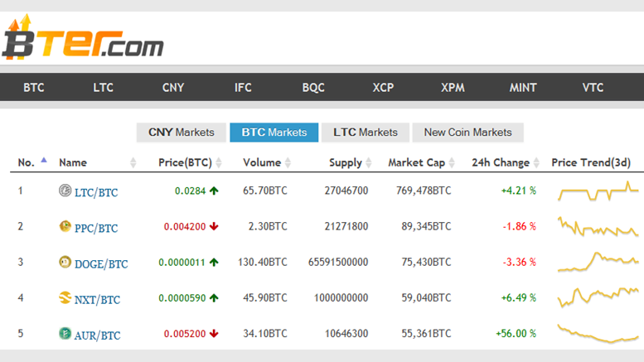Viewport: 644px width, 362px height.
Task: Open the AUR/BTC market link
Action: pyautogui.click(x=97, y=335)
